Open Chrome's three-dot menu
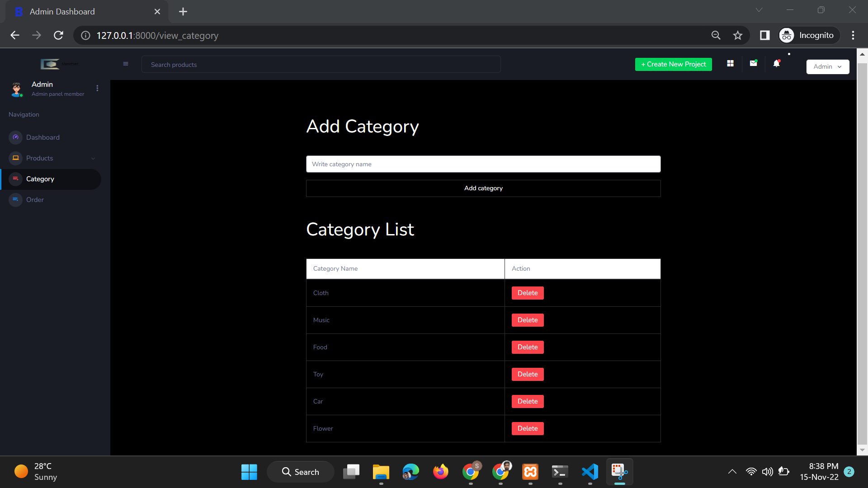 (853, 35)
